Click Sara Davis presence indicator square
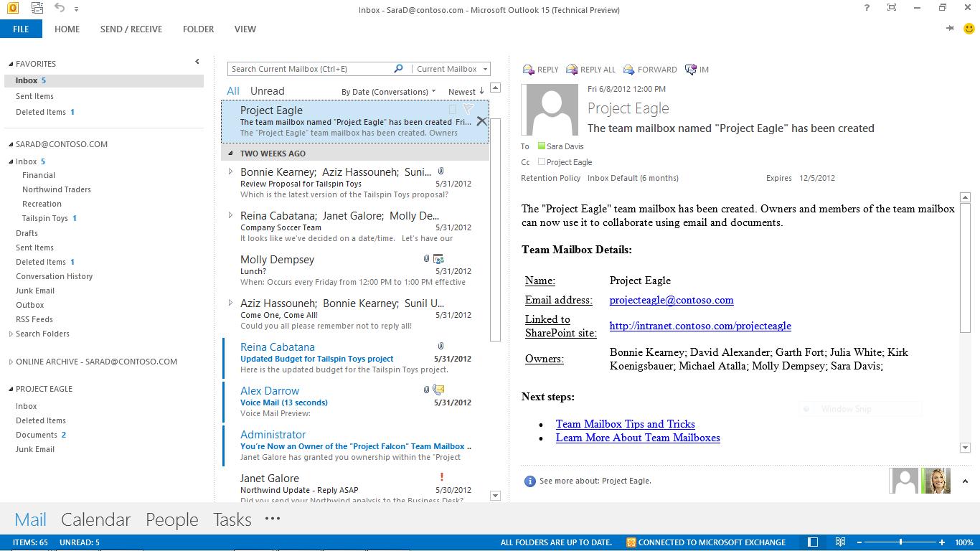980x551 pixels. coord(542,146)
